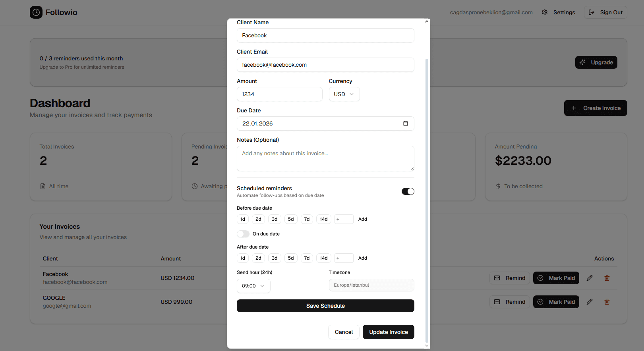
Task: Click the Timezone field Europe/Istanbul
Action: click(371, 285)
